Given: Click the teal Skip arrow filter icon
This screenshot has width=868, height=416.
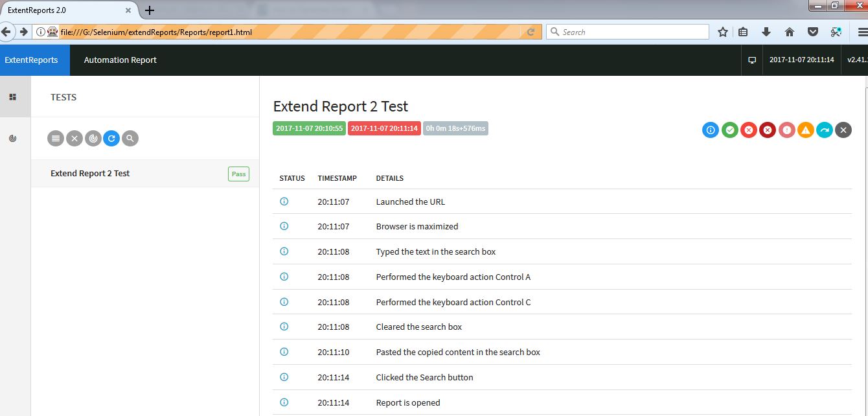Looking at the screenshot, I should click(x=825, y=130).
